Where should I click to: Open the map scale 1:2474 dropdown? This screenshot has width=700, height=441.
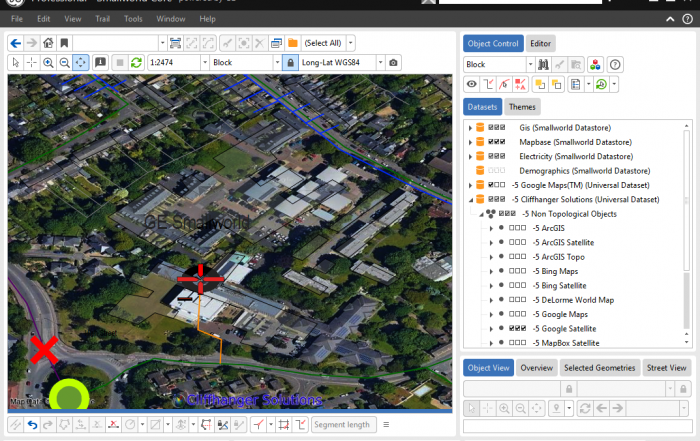(205, 62)
